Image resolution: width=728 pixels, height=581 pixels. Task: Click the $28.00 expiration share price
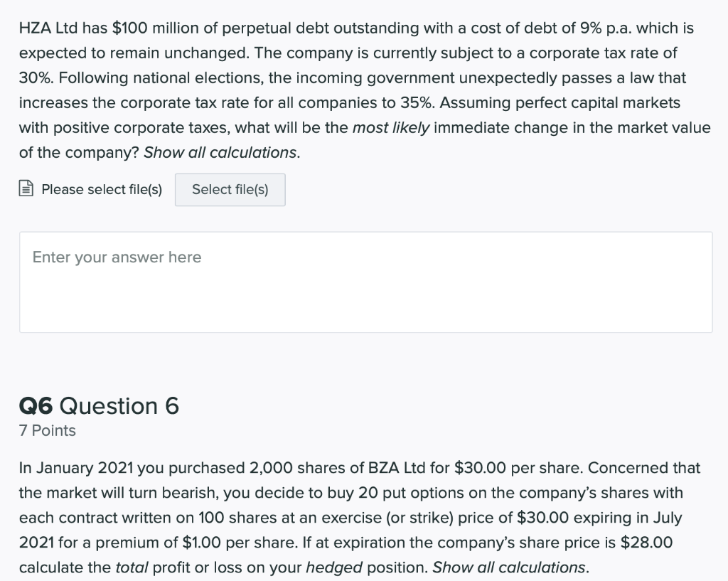pos(646,542)
